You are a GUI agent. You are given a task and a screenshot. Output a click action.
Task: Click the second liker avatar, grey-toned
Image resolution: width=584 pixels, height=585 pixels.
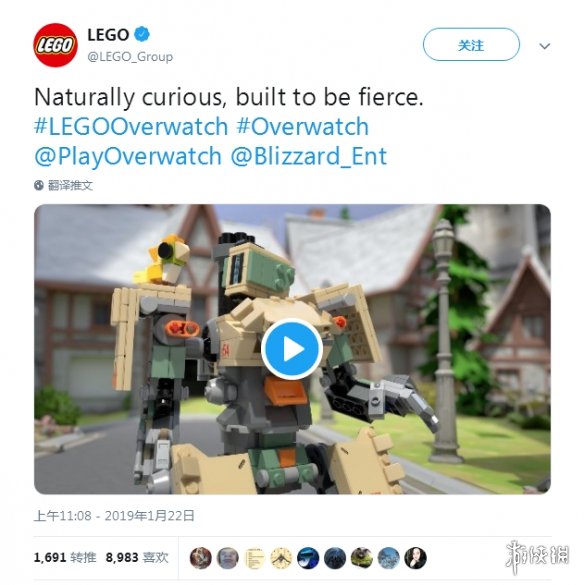[228, 558]
